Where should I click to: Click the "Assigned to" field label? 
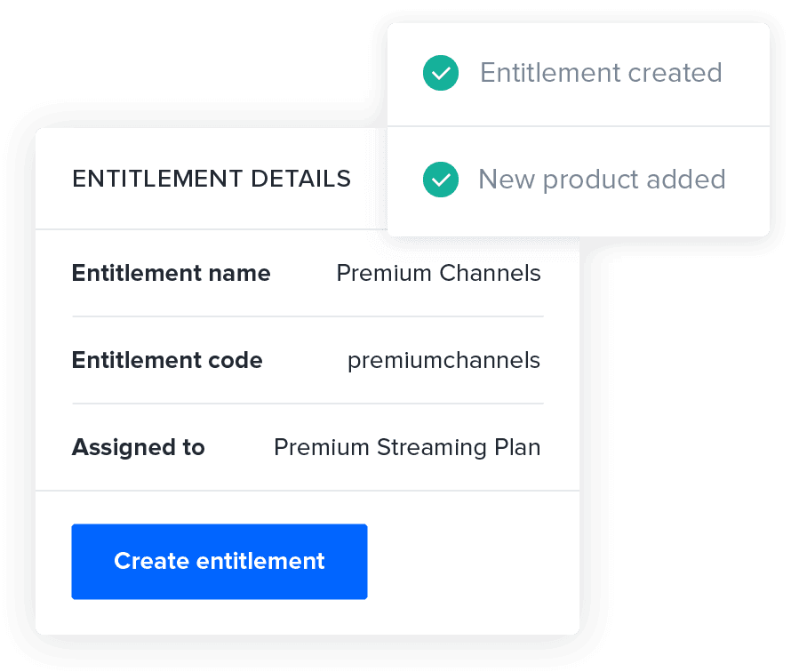coord(138,447)
